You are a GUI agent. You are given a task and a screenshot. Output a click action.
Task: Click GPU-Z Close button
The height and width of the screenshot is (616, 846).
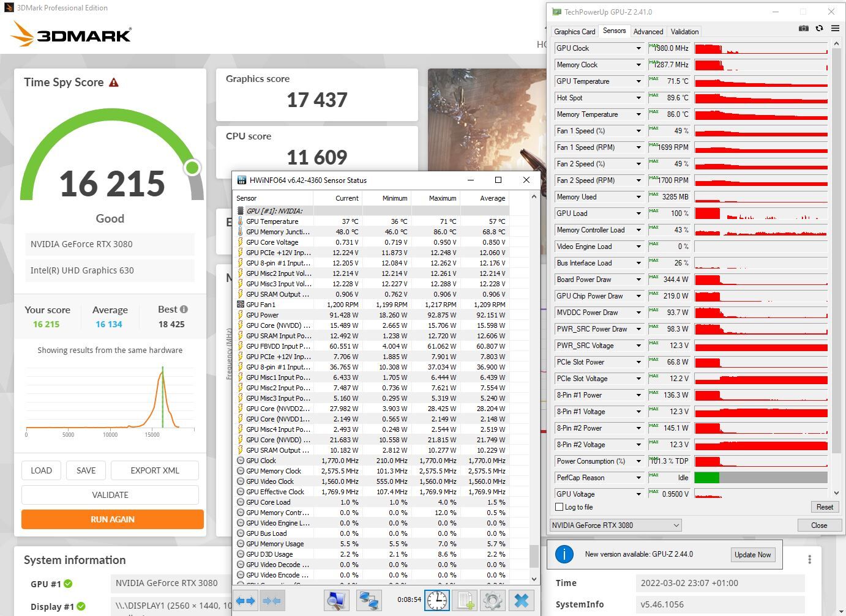[819, 525]
